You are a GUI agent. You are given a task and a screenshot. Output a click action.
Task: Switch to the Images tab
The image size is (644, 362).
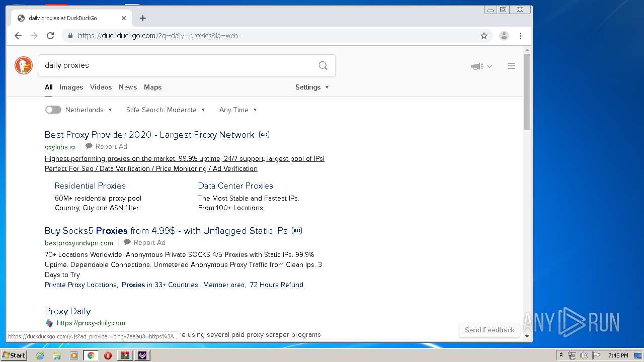(x=71, y=87)
